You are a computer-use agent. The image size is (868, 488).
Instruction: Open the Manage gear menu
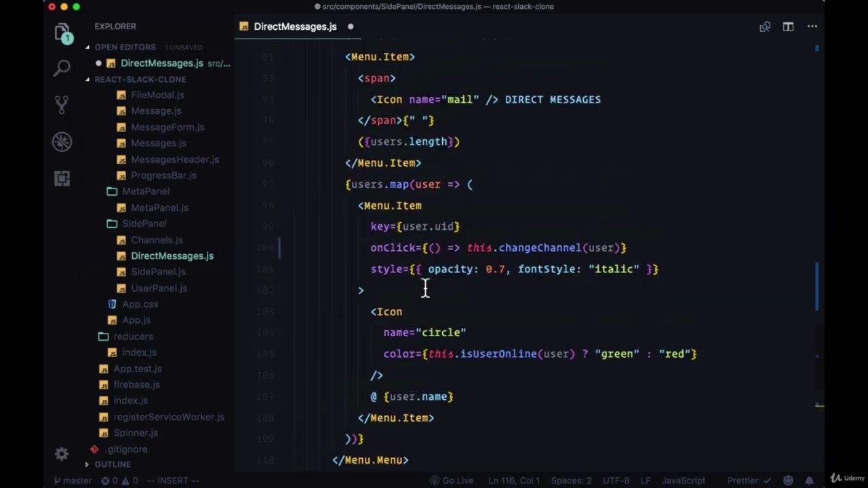(62, 453)
